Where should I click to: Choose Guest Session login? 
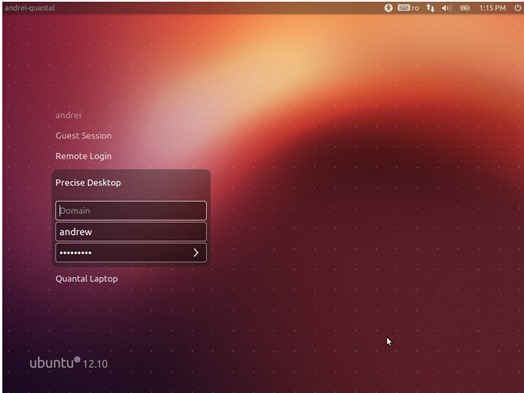pyautogui.click(x=84, y=136)
